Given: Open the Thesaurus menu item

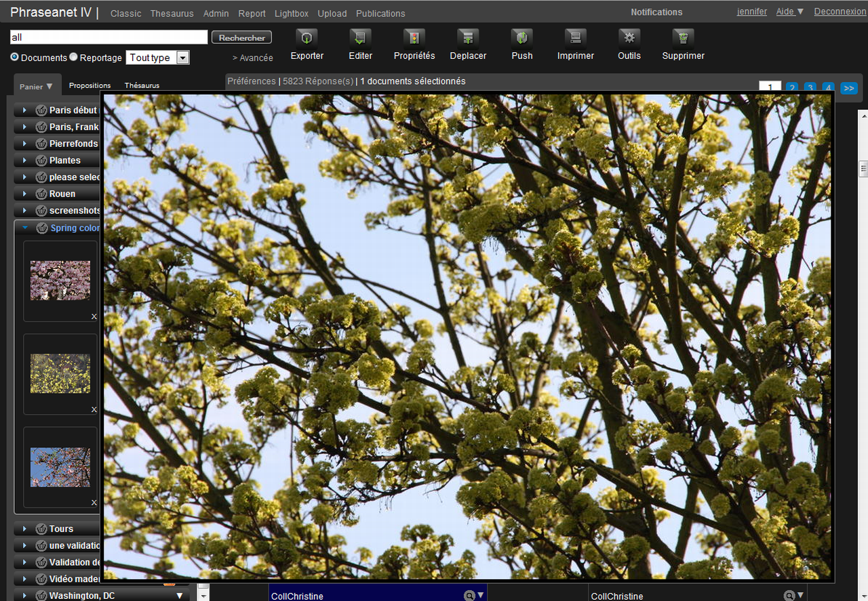Looking at the screenshot, I should tap(172, 14).
